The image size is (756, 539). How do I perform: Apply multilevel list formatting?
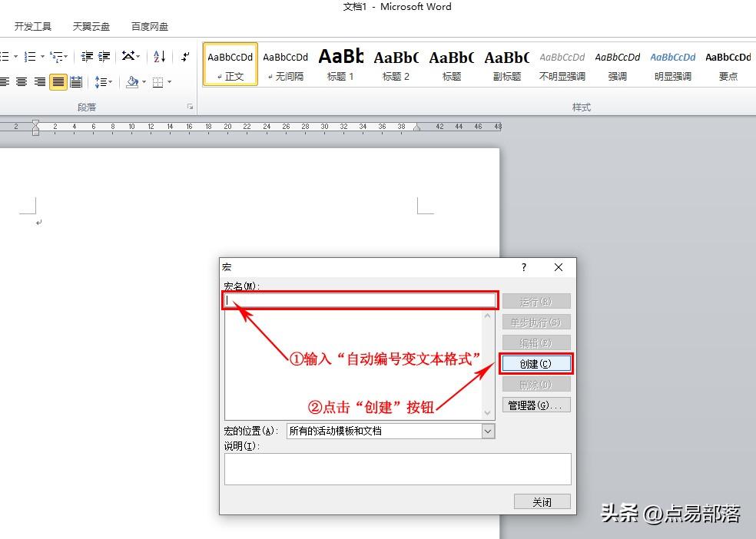56,57
